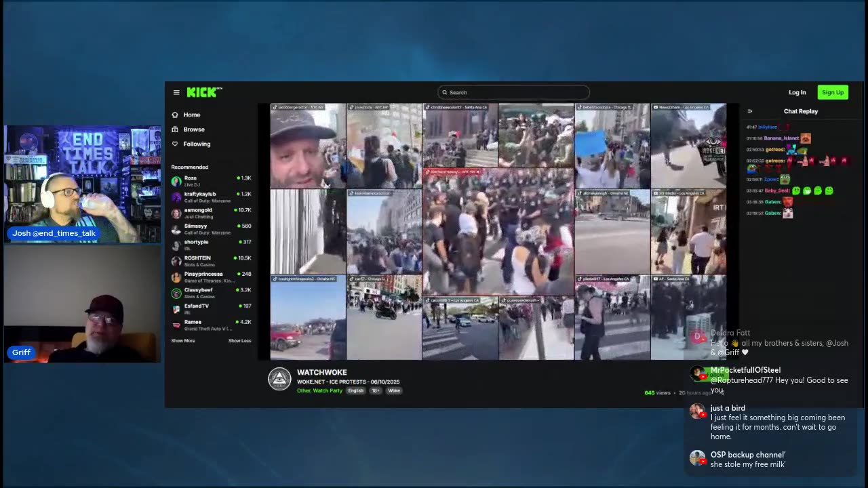Click the English language tag

point(356,390)
